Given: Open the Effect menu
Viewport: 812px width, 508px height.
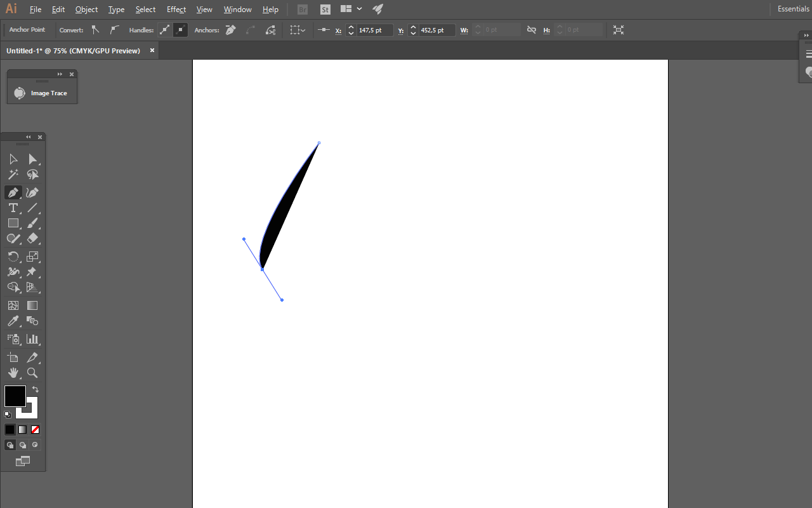Looking at the screenshot, I should pos(176,9).
